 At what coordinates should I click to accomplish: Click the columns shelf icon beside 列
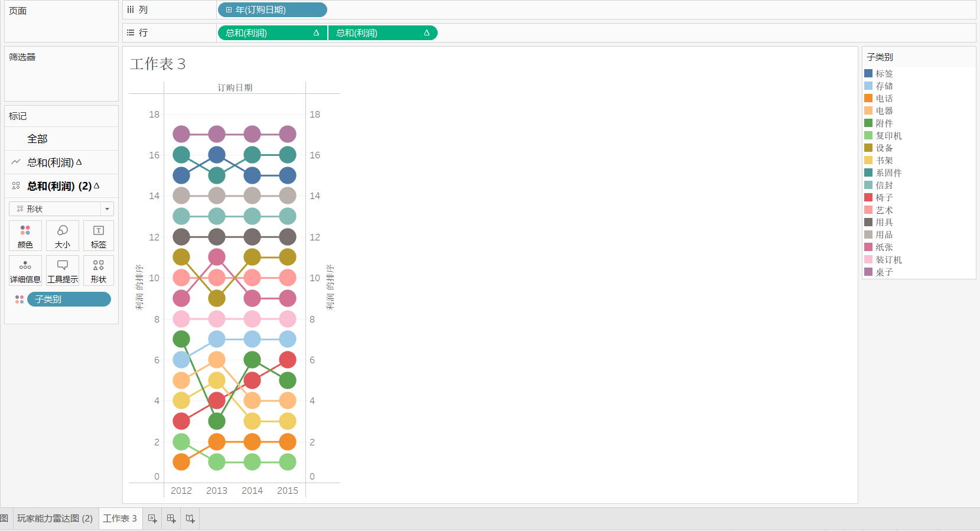pos(131,10)
